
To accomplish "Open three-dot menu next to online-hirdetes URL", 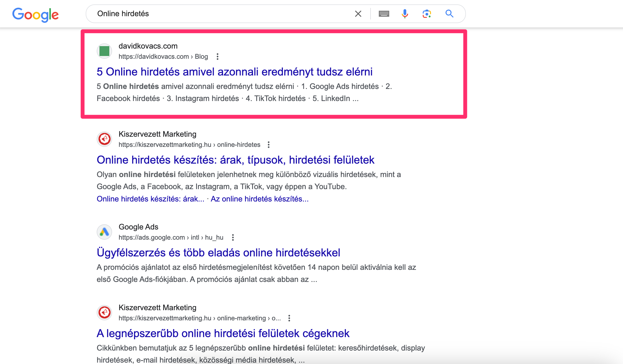I will tap(269, 145).
